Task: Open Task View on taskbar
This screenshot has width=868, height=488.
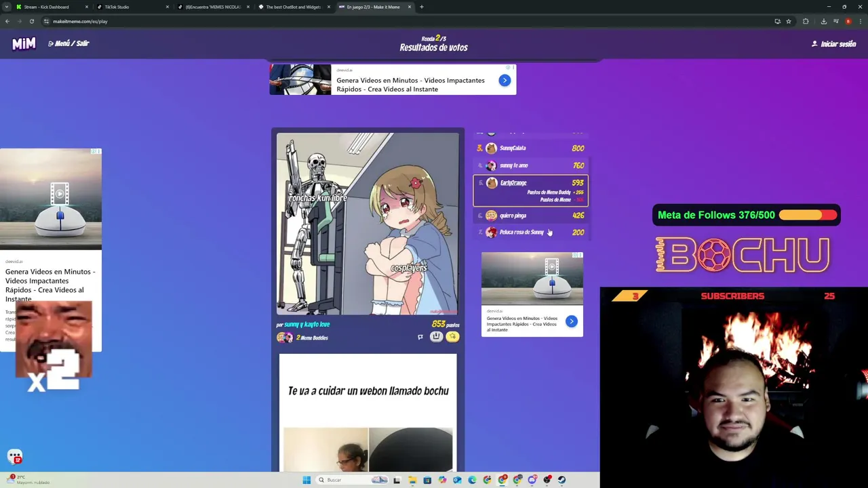Action: 397,480
